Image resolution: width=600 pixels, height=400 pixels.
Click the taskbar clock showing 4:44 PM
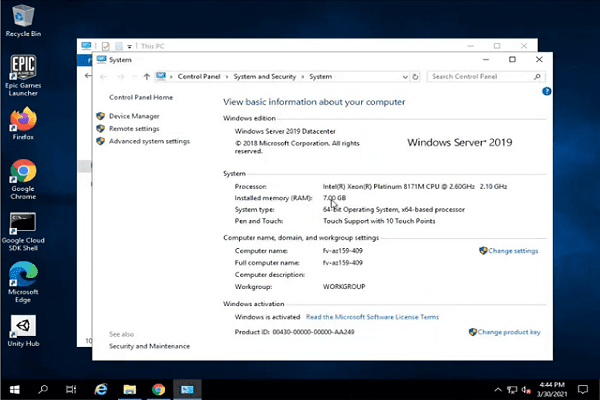pyautogui.click(x=552, y=389)
